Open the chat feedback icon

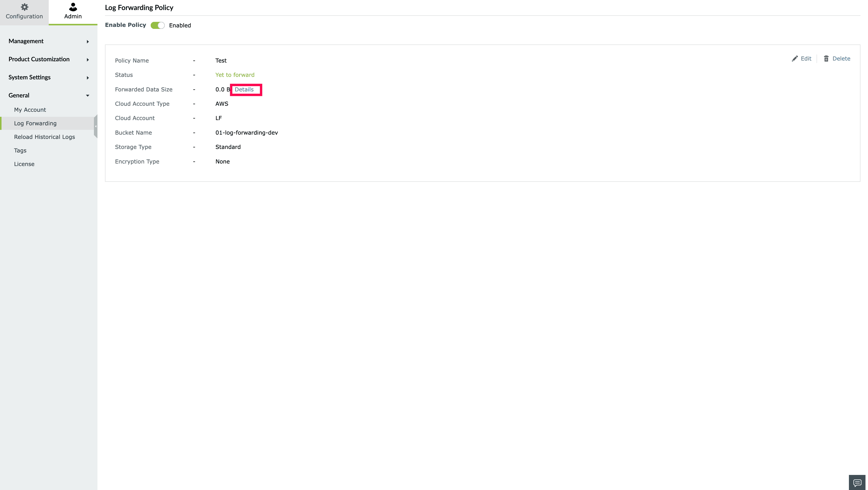pyautogui.click(x=857, y=482)
